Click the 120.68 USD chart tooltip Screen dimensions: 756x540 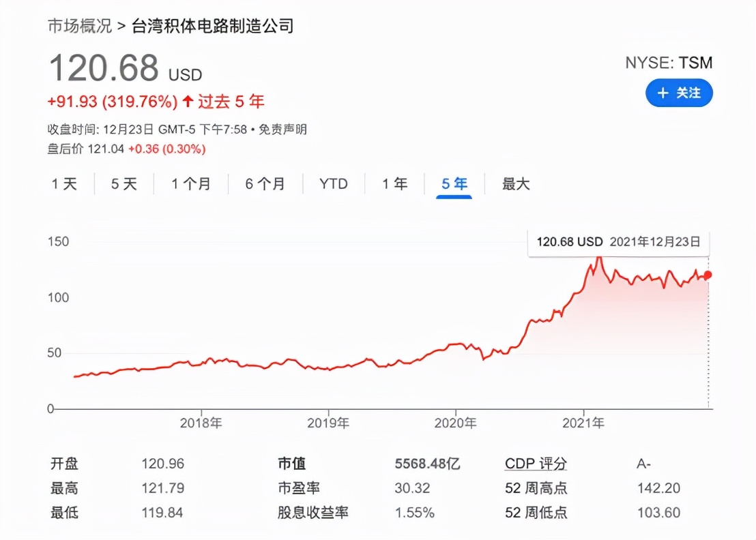pyautogui.click(x=619, y=242)
